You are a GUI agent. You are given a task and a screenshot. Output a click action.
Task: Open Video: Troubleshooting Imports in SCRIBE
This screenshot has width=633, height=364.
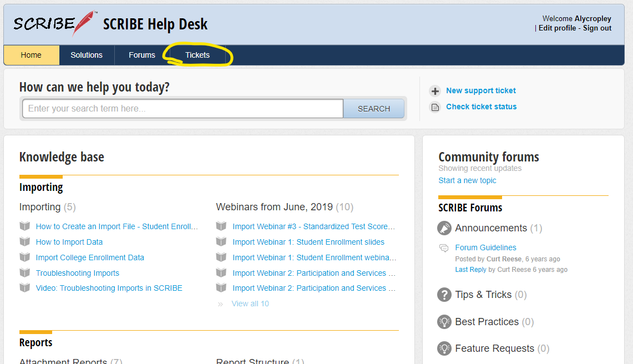pyautogui.click(x=109, y=288)
